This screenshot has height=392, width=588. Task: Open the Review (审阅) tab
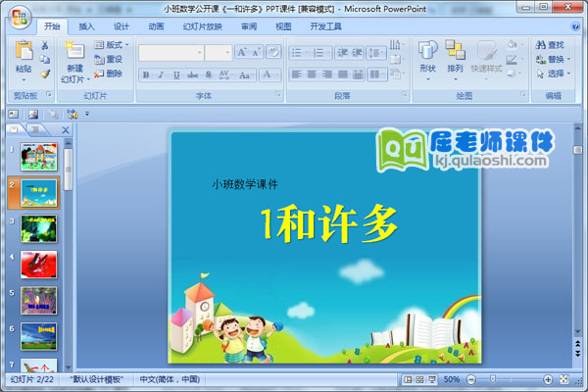(249, 26)
